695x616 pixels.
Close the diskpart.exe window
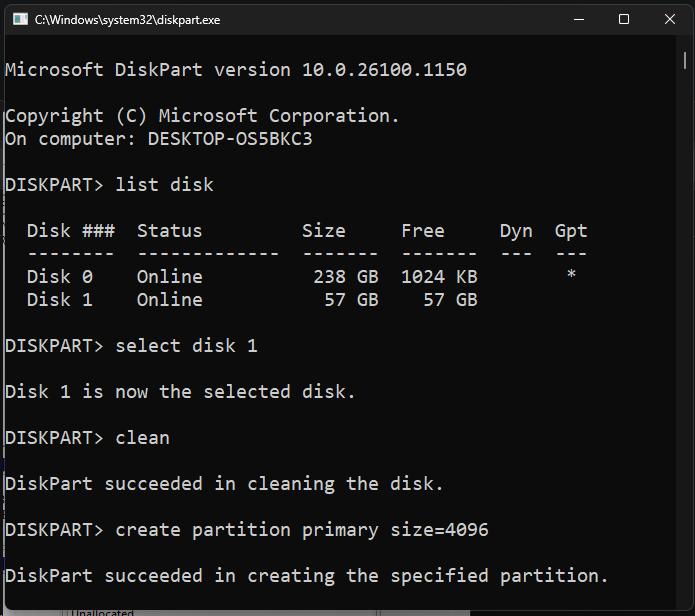pyautogui.click(x=670, y=19)
